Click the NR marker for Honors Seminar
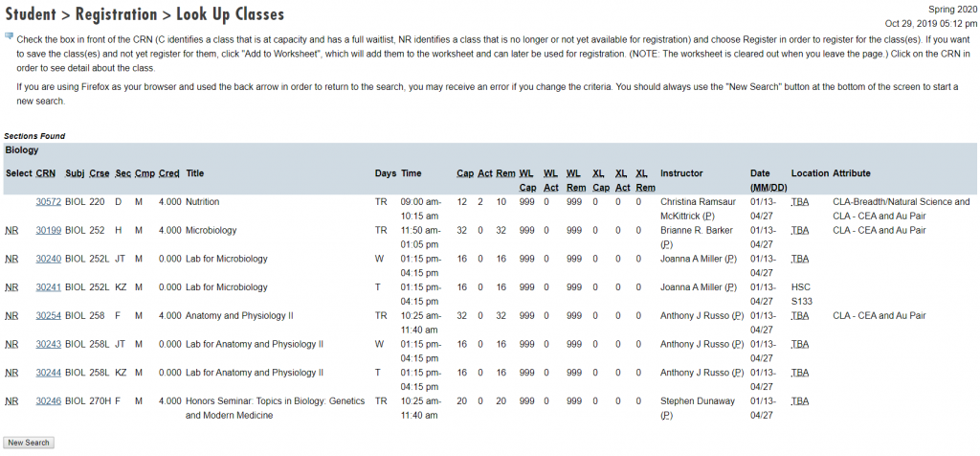Viewport: 980px width, 456px height. (11, 401)
